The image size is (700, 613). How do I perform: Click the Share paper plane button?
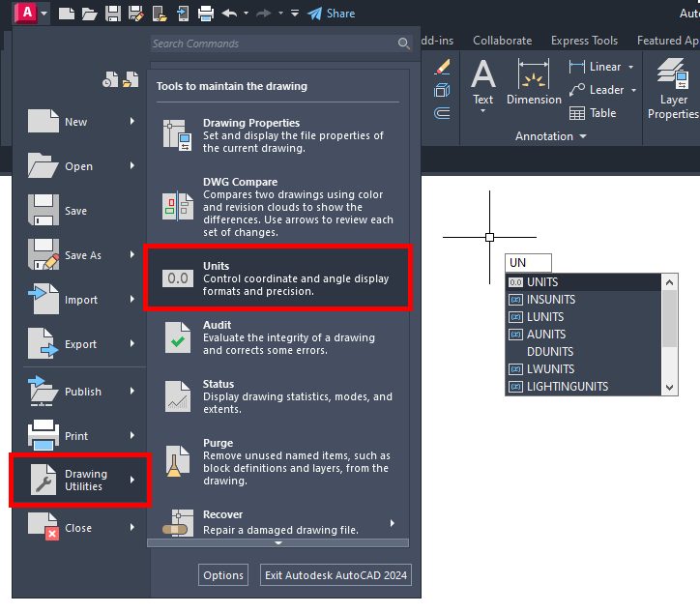coord(332,14)
